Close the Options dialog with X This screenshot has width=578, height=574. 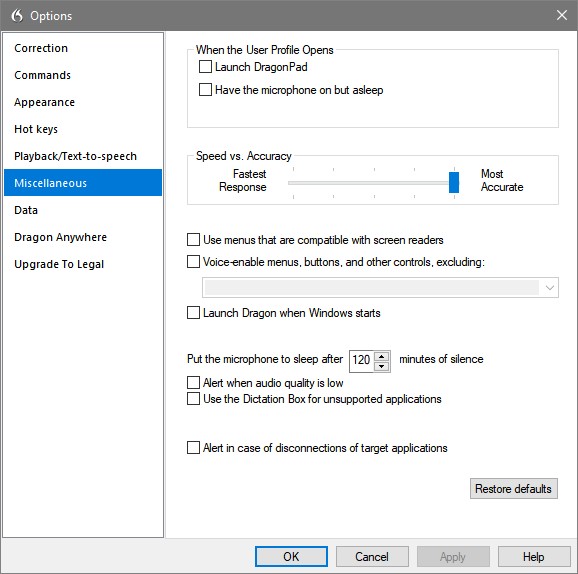click(x=561, y=15)
